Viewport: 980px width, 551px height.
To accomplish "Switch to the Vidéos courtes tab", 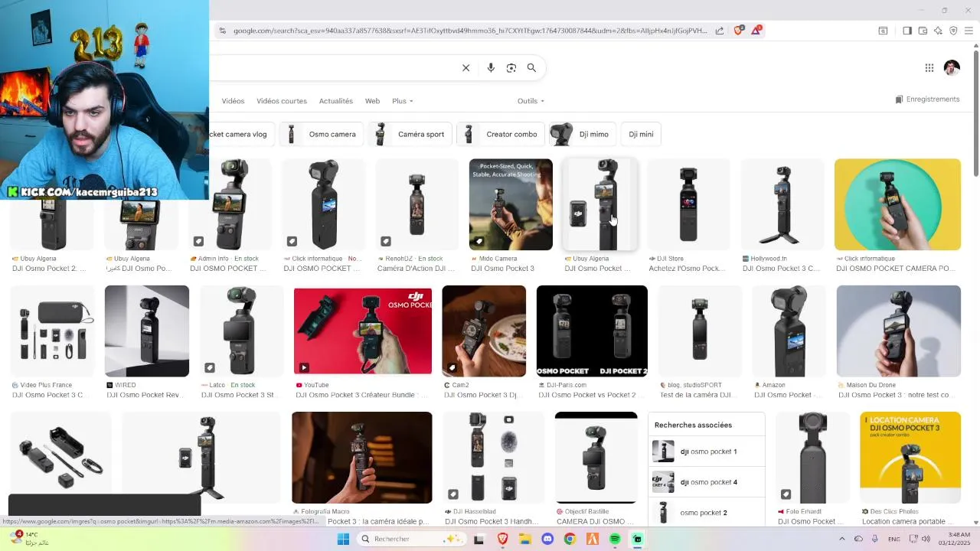I will (x=282, y=101).
